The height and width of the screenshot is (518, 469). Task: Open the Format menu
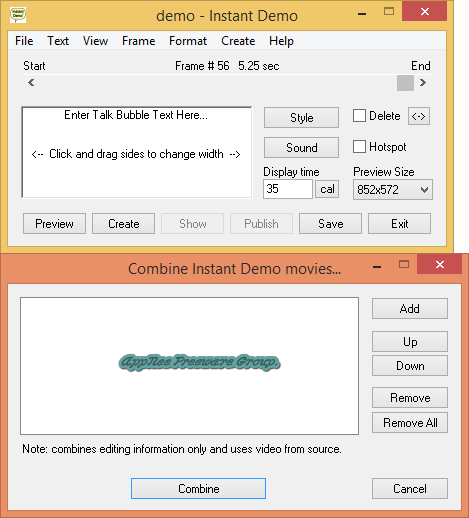click(188, 41)
